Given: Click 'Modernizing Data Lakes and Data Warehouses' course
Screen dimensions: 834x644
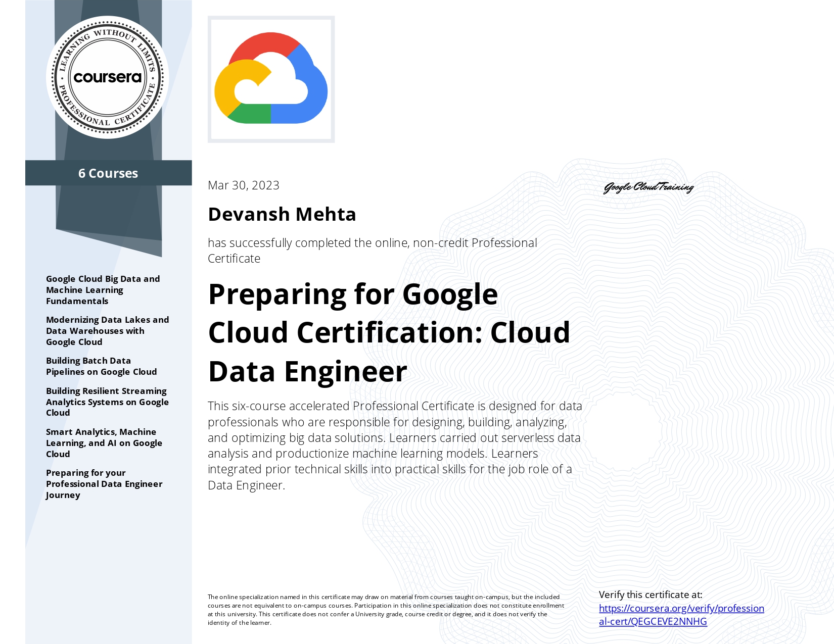Looking at the screenshot, I should [107, 331].
